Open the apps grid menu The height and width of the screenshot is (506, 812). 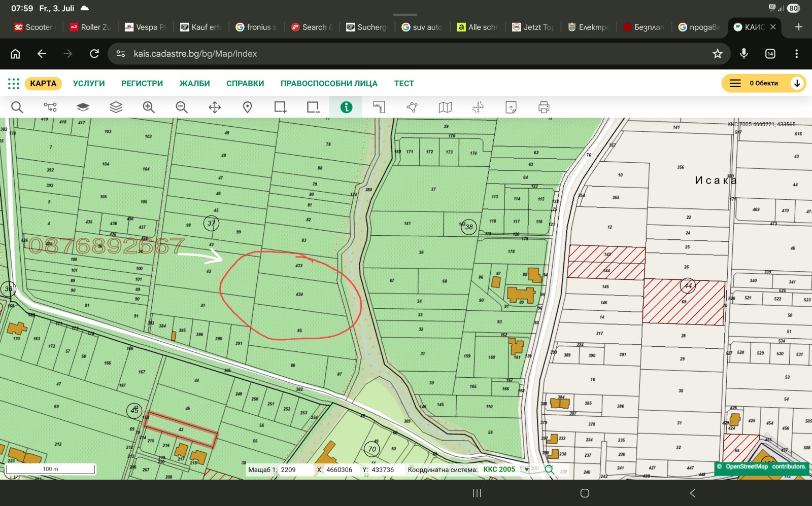click(14, 84)
